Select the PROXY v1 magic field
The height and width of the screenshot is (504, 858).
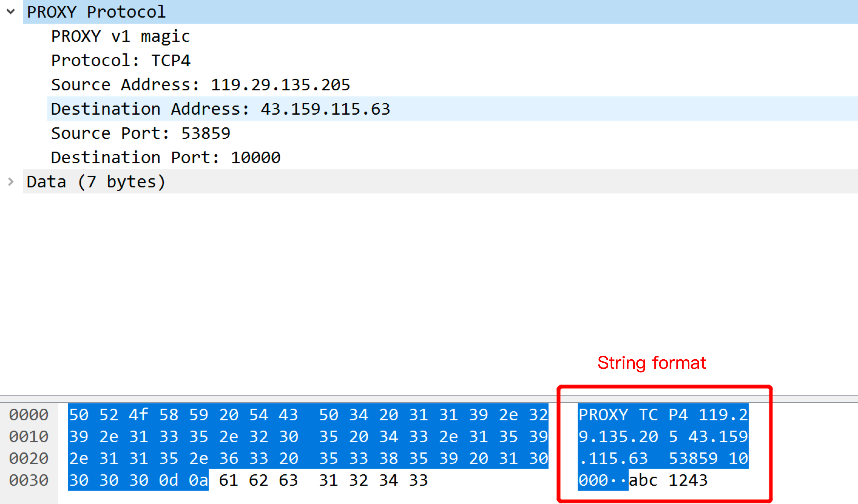(120, 36)
